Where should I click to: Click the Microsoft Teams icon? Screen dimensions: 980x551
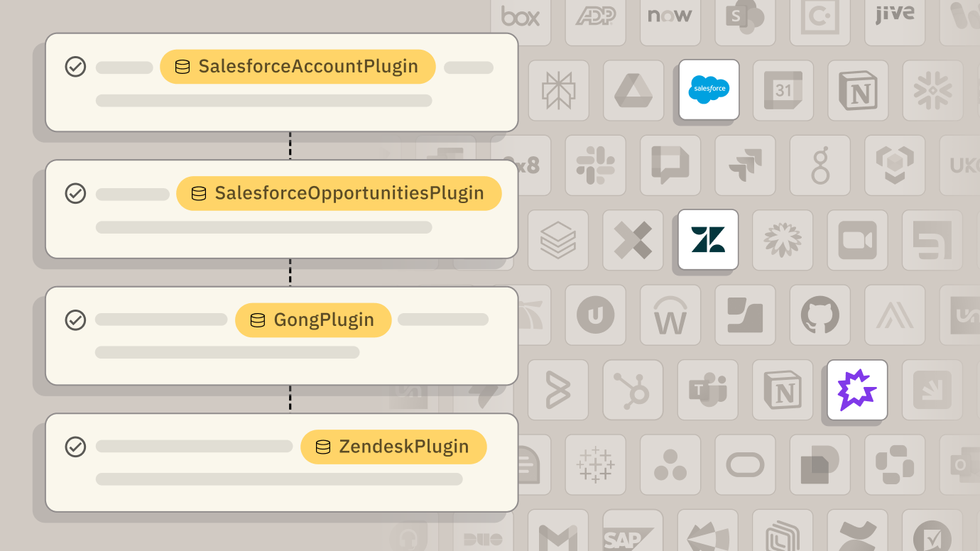click(x=708, y=390)
